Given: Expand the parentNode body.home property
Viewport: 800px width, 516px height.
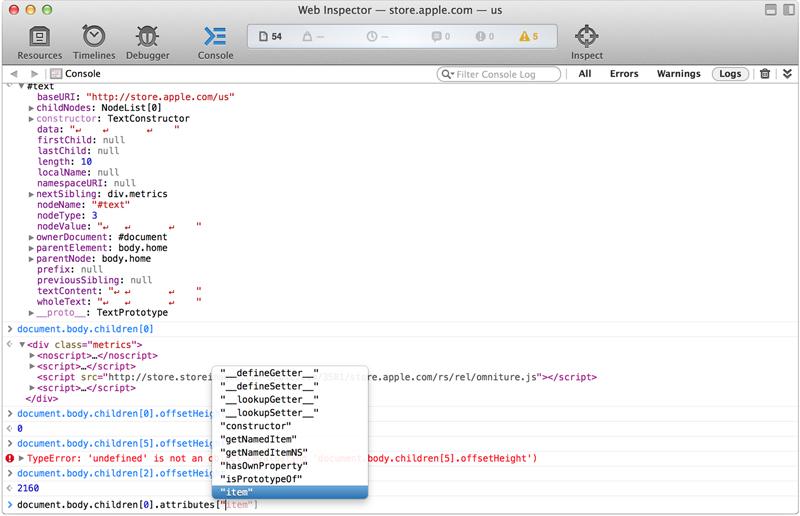Looking at the screenshot, I should (x=31, y=259).
